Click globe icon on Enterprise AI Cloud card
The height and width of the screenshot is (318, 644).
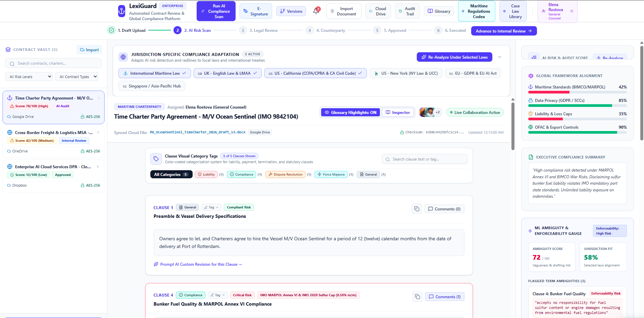(x=10, y=167)
